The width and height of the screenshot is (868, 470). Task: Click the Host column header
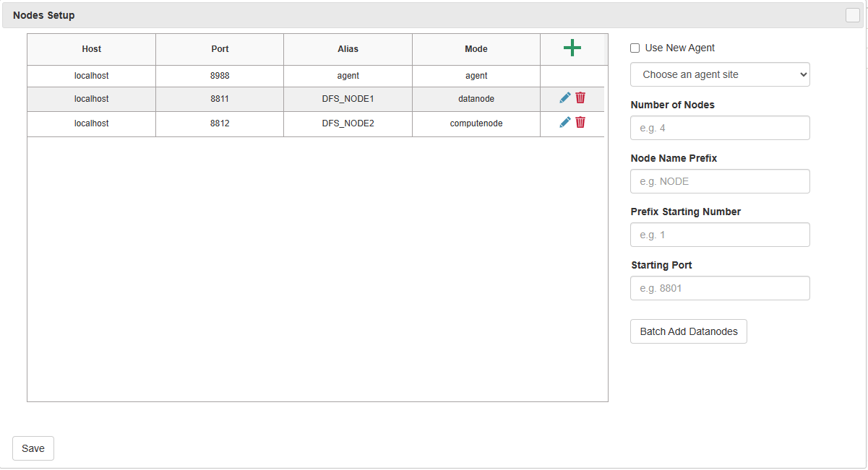point(92,49)
